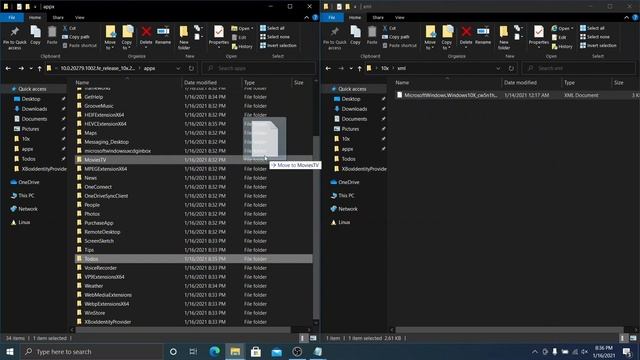Click the Windows taskbar search box

[x=92, y=351]
